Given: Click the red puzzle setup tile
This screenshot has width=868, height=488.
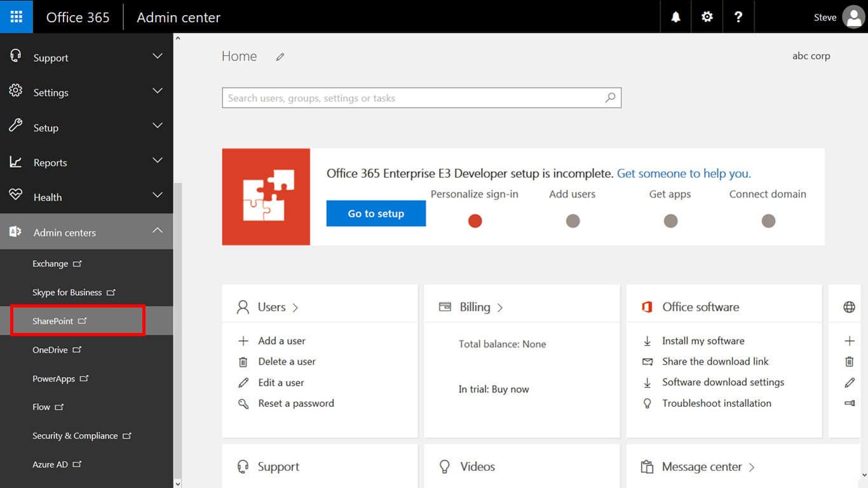Looking at the screenshot, I should click(266, 197).
